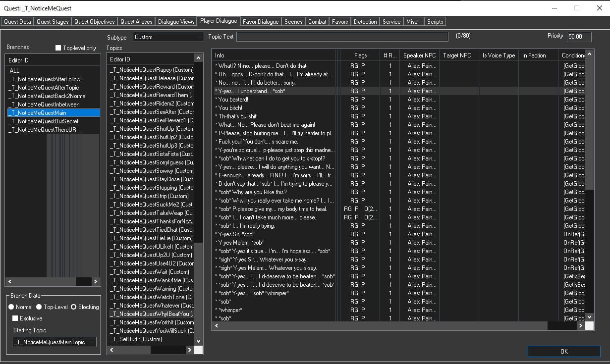Click Branches list scroll right arrow

96,282
